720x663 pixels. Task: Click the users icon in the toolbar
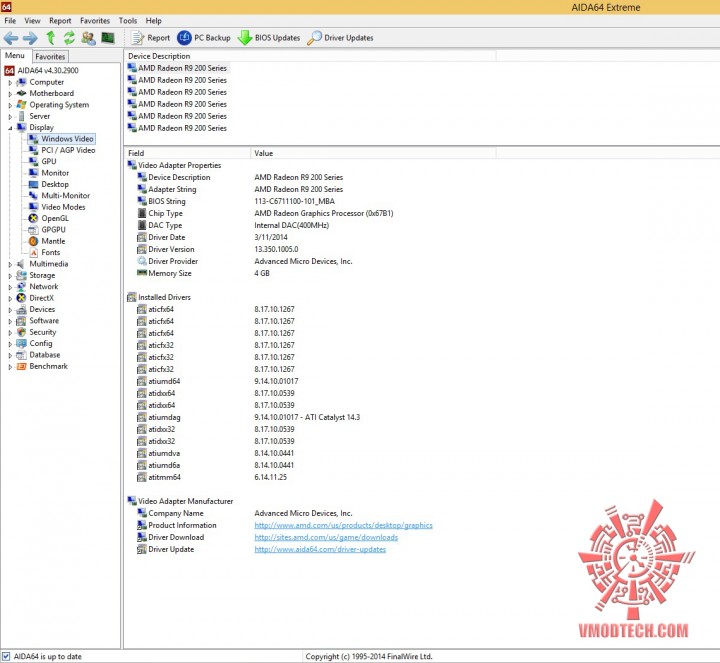pyautogui.click(x=89, y=38)
